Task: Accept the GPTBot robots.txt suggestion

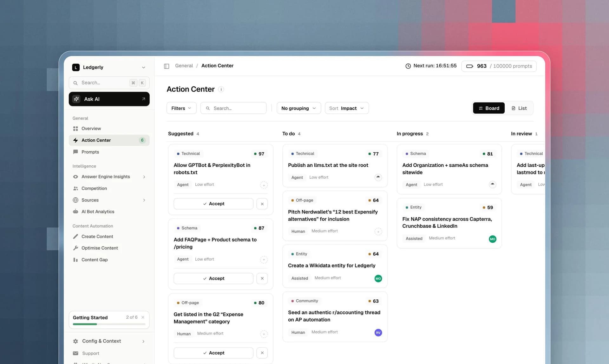Action: pos(213,204)
